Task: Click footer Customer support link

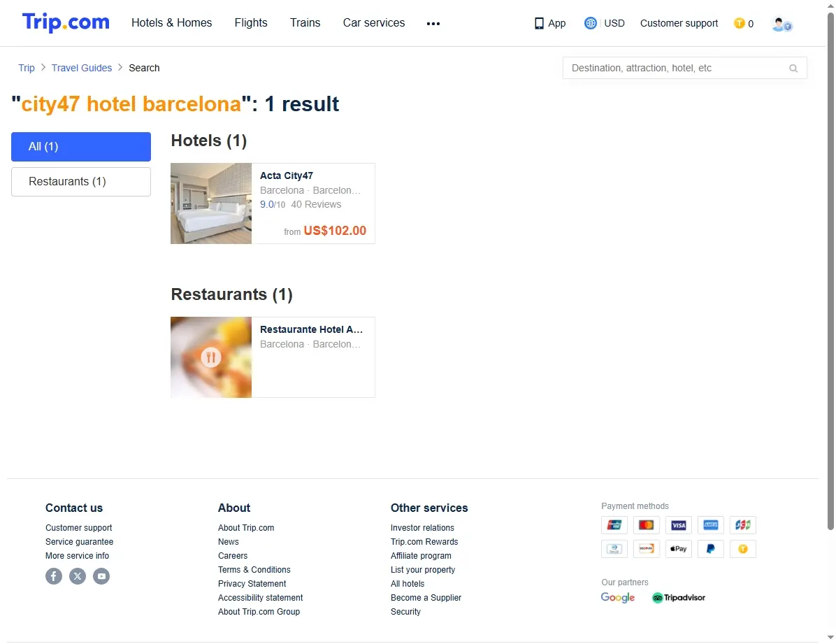Action: click(x=78, y=528)
